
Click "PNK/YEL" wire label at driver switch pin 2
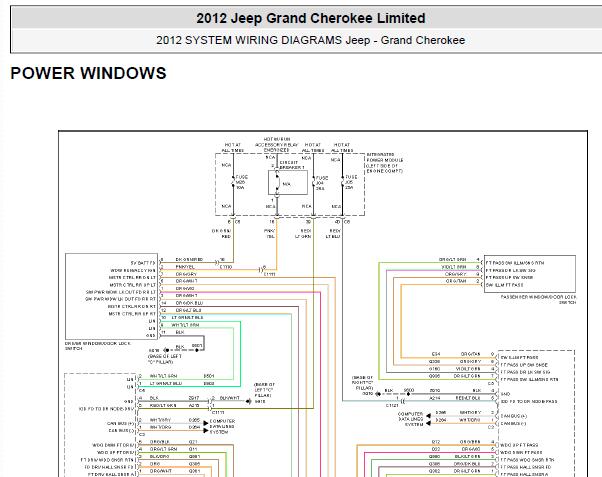(x=185, y=267)
